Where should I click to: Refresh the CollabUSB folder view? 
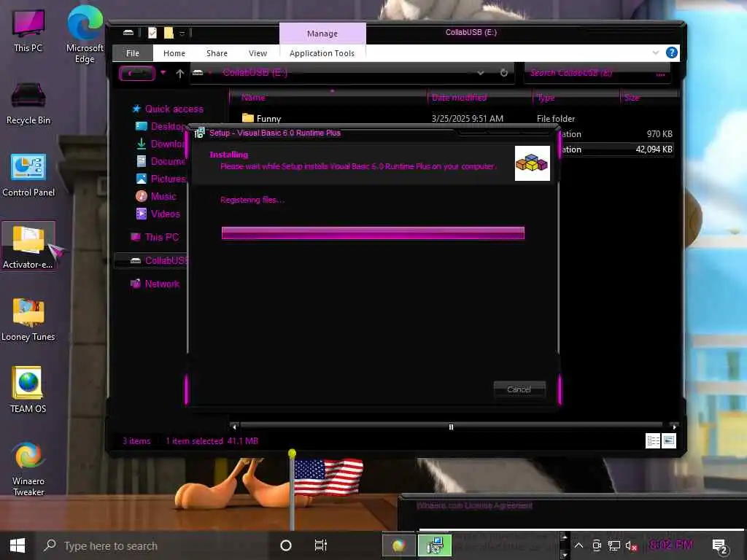coord(504,73)
